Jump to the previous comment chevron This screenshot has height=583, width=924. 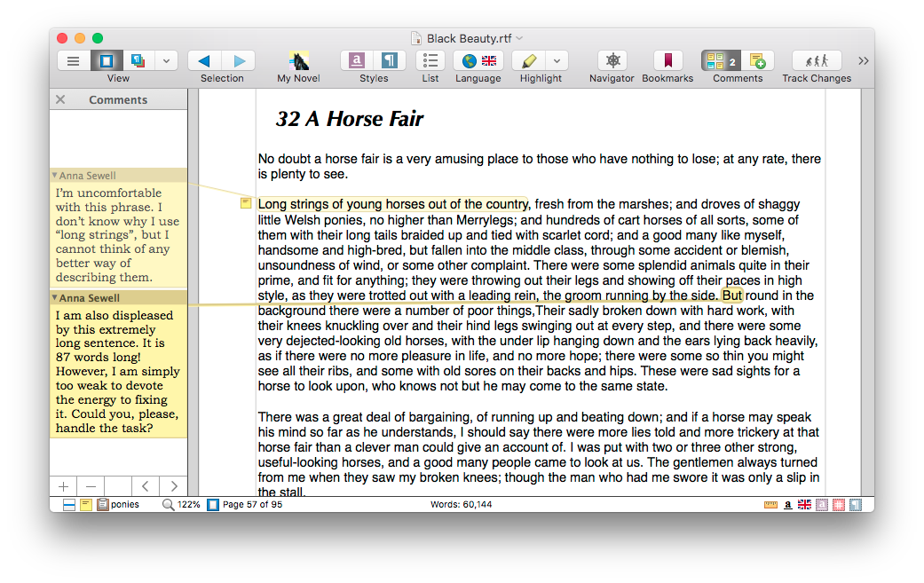click(x=146, y=486)
